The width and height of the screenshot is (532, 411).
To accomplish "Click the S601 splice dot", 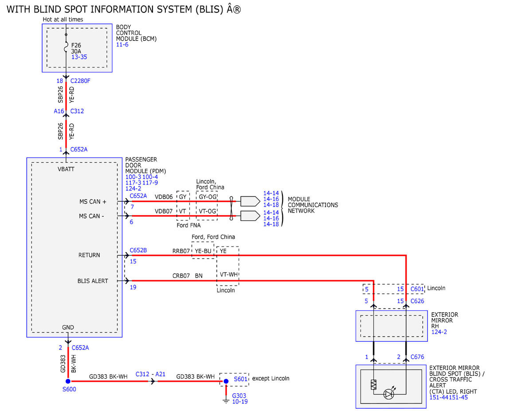I will tap(226, 381).
